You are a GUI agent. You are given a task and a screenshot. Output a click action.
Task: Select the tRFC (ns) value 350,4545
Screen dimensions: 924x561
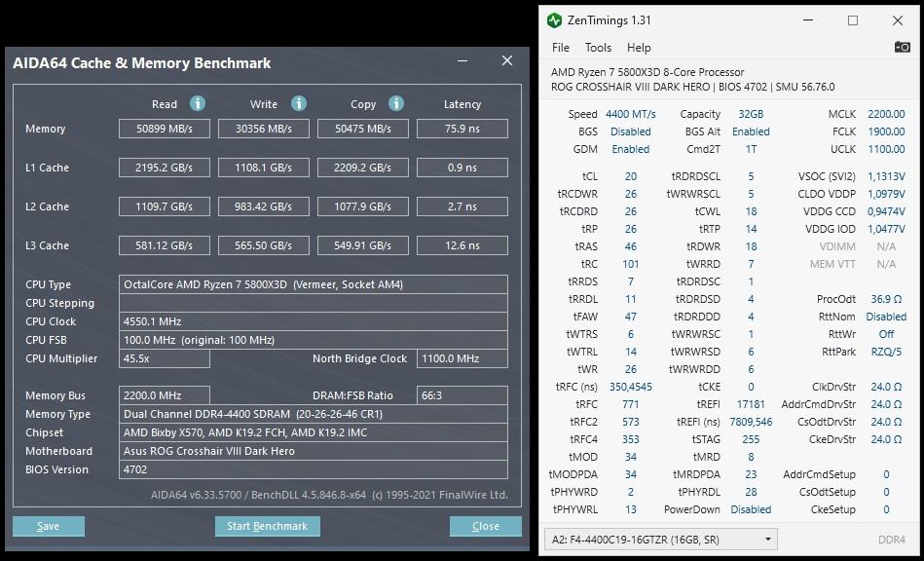631,387
